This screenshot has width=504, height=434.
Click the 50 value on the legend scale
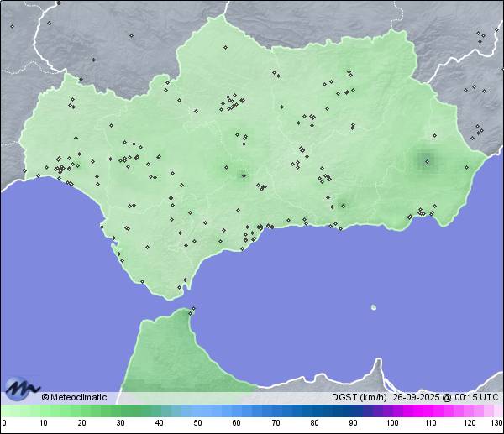[197, 423]
